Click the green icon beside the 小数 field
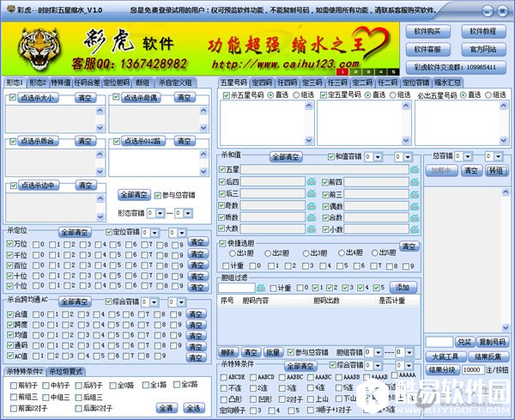 415,229
